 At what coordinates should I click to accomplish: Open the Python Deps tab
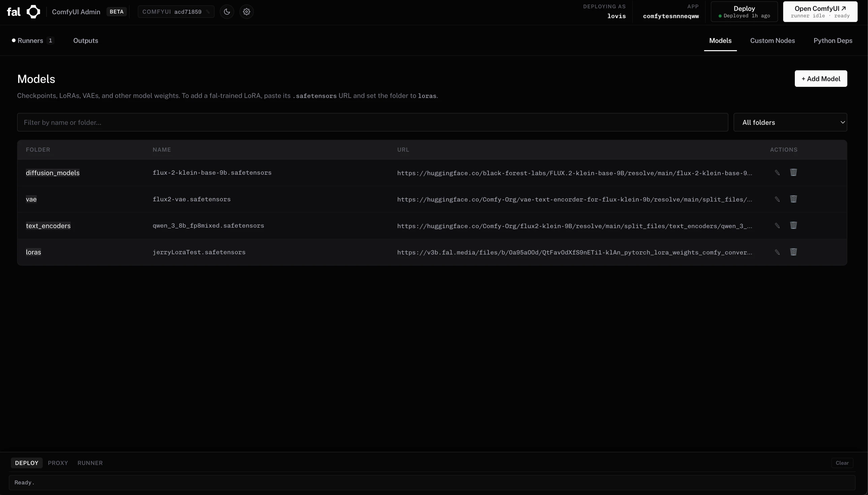tap(833, 40)
